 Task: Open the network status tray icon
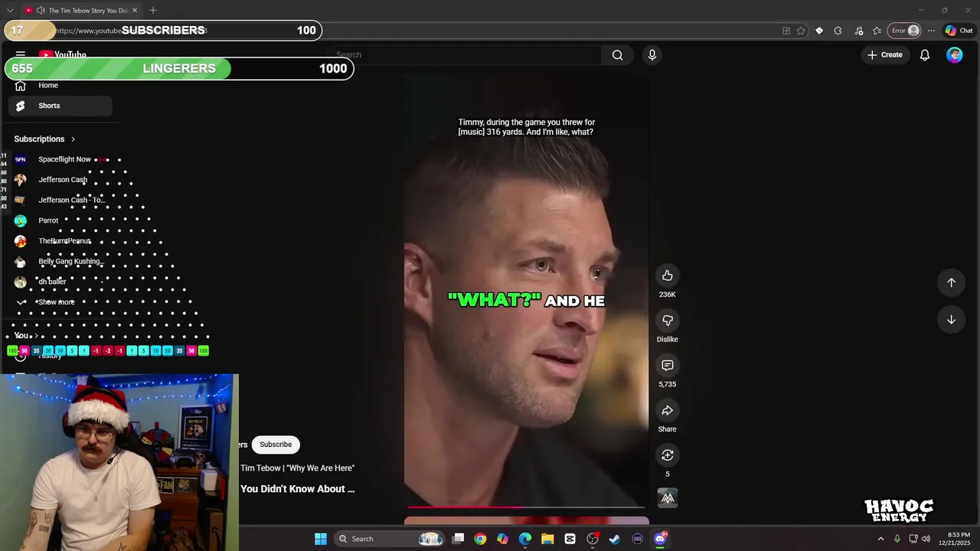click(913, 539)
